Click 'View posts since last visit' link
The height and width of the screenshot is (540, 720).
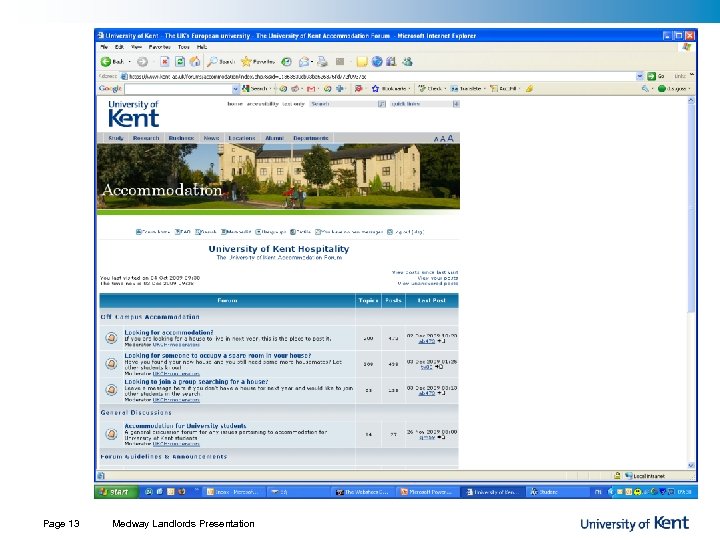425,272
